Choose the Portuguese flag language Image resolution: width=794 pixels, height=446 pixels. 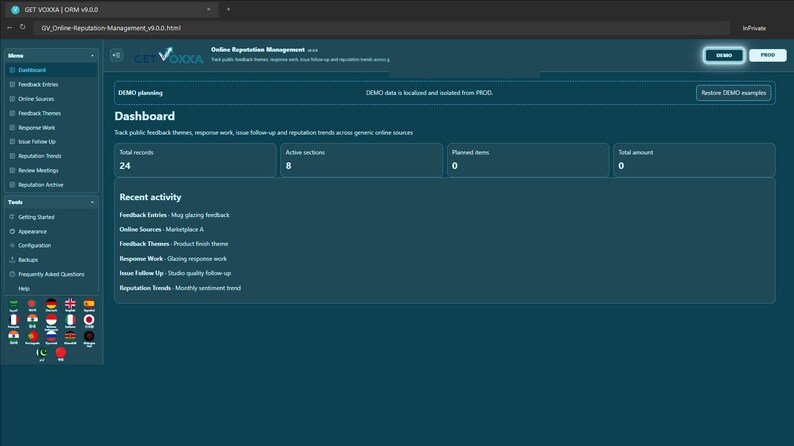pos(32,337)
